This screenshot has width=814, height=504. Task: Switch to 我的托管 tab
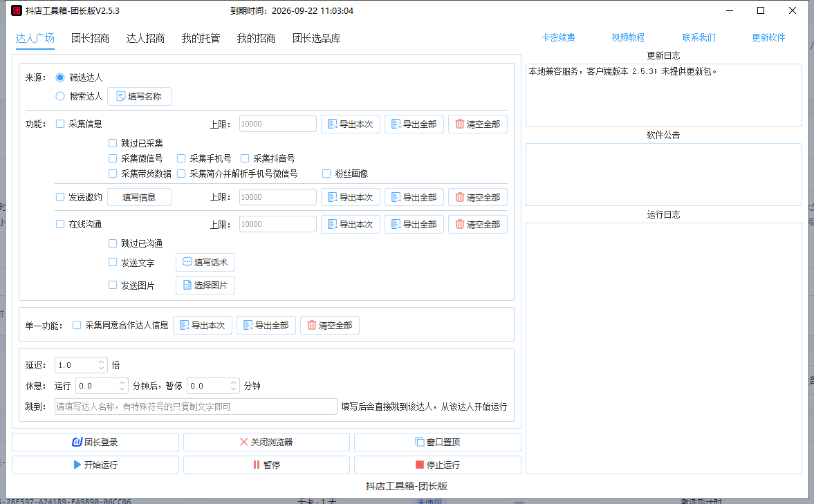tap(201, 38)
